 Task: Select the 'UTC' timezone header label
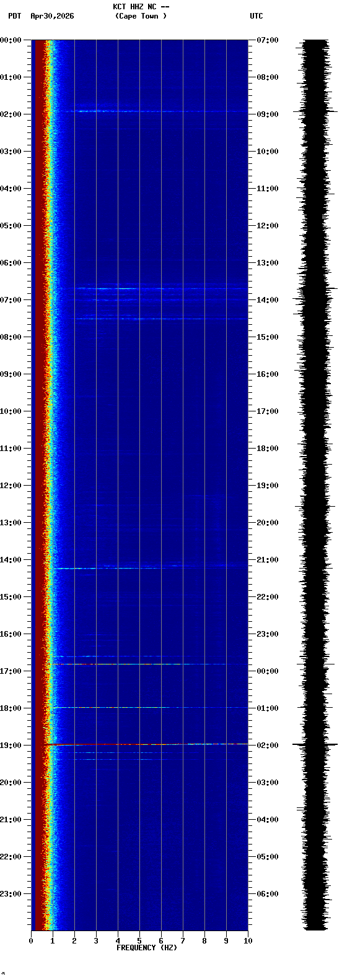(256, 16)
